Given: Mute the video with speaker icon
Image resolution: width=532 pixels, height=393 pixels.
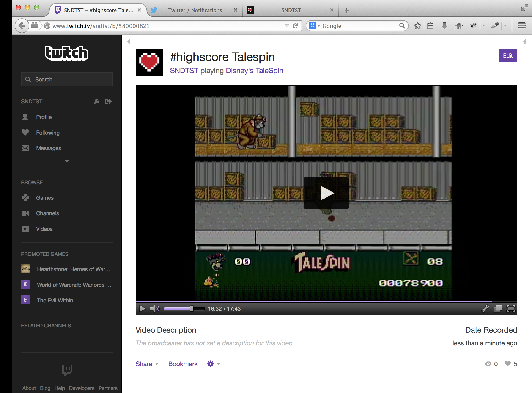Looking at the screenshot, I should [154, 309].
